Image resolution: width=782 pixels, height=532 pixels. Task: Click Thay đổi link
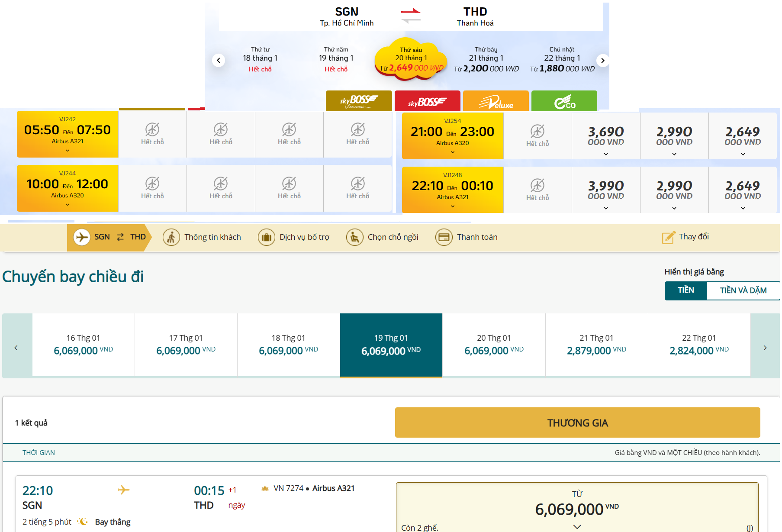[694, 237]
